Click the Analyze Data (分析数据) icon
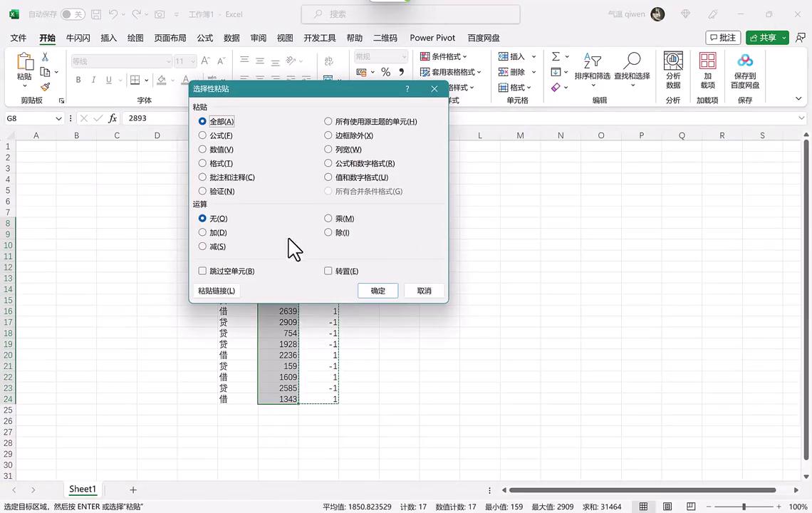The image size is (812, 513). tap(673, 68)
